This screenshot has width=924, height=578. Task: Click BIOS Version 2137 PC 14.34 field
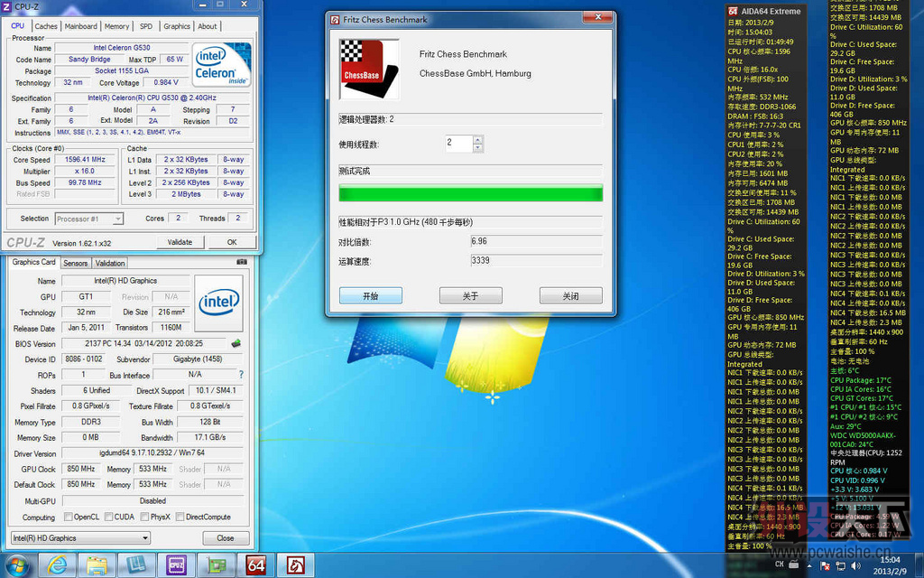[143, 343]
